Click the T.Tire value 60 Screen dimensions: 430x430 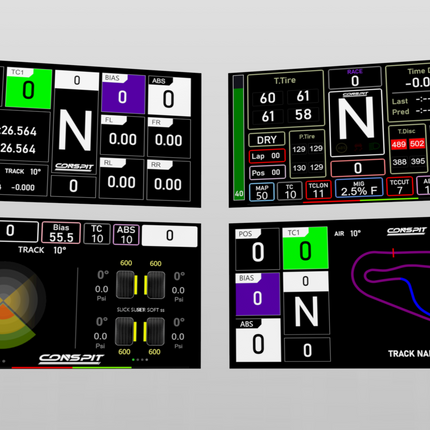(x=268, y=98)
